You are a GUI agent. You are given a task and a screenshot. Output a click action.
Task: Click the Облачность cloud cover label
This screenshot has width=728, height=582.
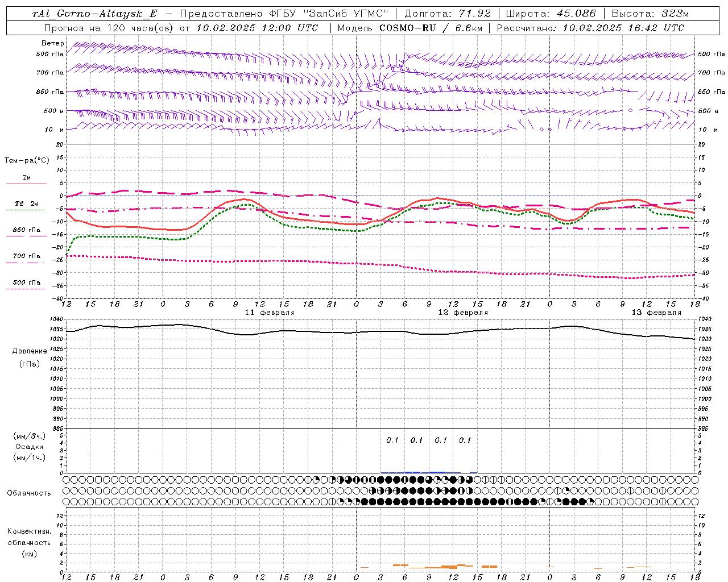29,493
